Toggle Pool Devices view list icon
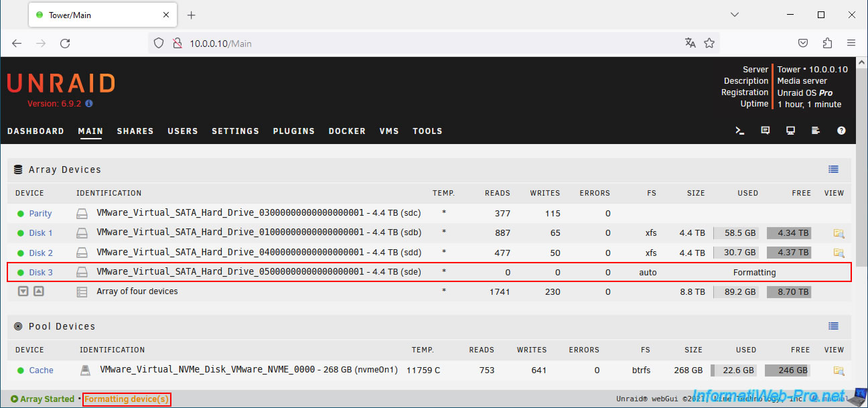 tap(833, 326)
